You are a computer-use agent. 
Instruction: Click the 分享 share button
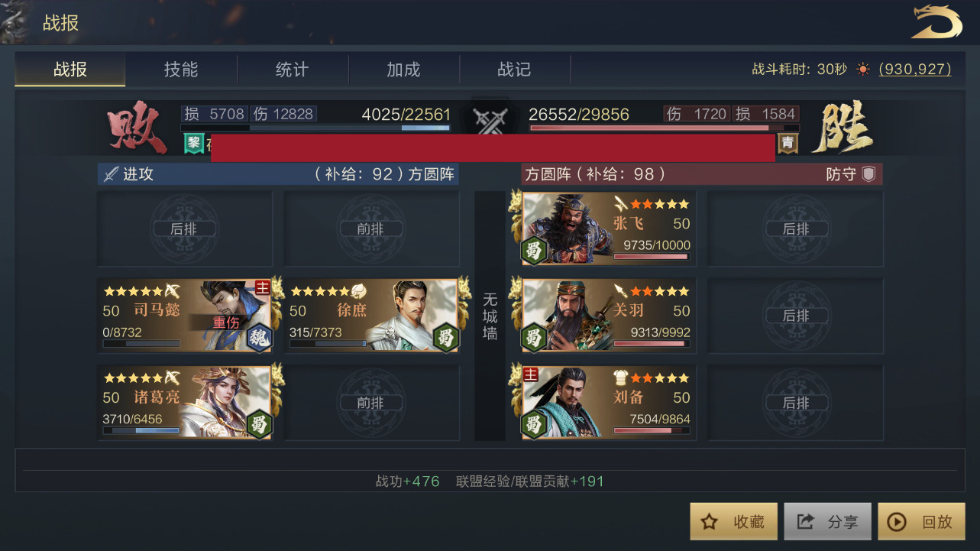click(828, 521)
